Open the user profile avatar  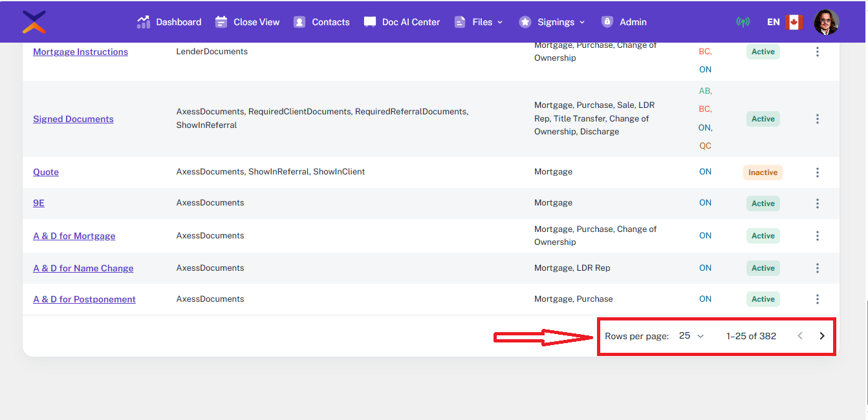point(826,22)
